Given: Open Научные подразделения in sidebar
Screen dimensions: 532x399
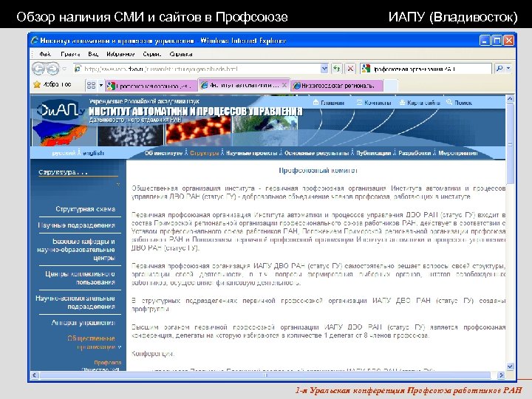Looking at the screenshot, I should pos(77,225).
